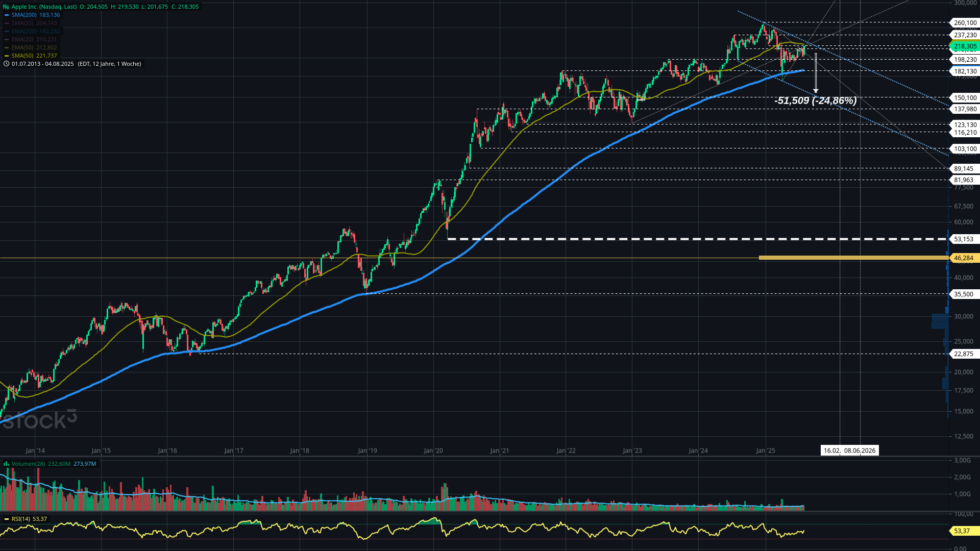Select the Apple Inc. (Nasdaq, Last) title
Image resolution: width=980 pixels, height=551 pixels.
coord(44,7)
